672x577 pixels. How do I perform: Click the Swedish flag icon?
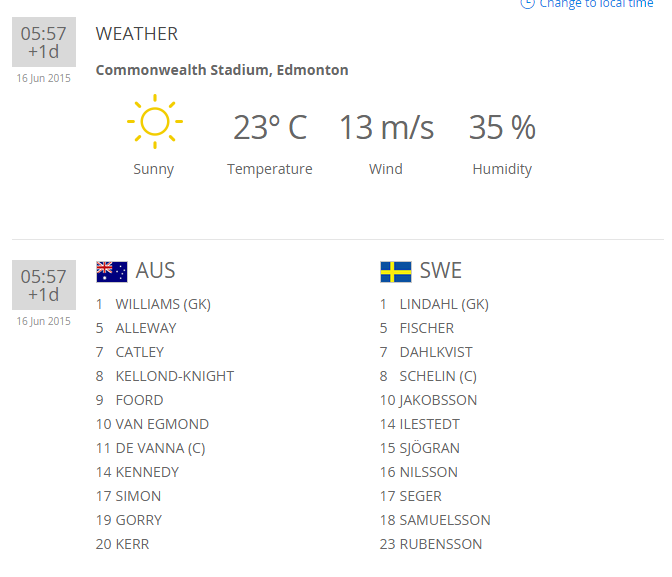(x=396, y=271)
